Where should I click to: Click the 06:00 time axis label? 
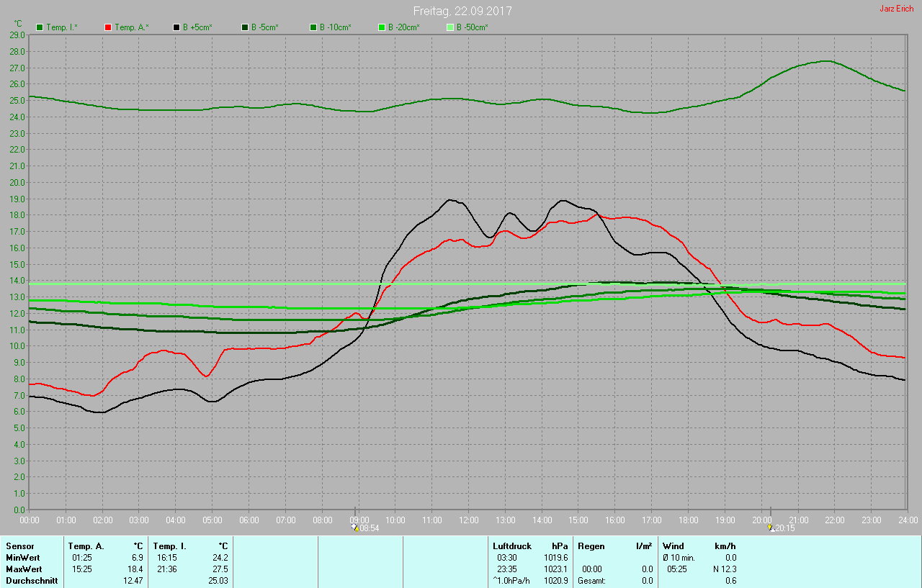249,520
